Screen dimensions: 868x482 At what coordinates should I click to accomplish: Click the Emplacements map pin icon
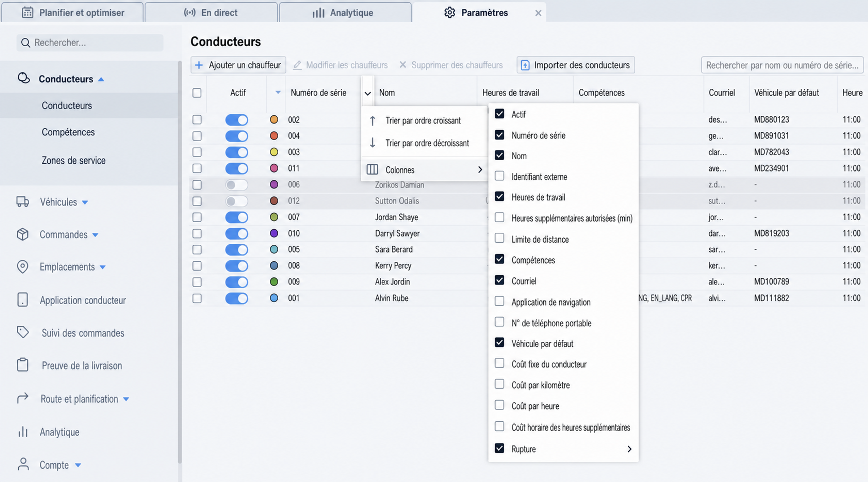22,266
